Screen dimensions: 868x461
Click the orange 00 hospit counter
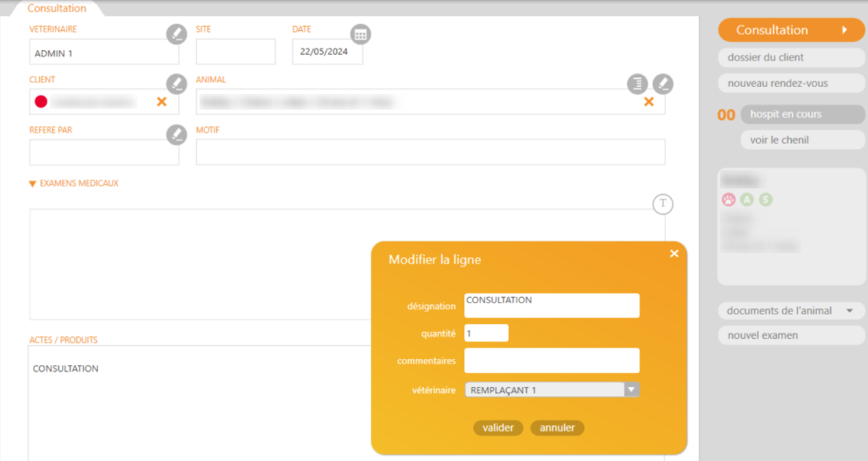726,115
